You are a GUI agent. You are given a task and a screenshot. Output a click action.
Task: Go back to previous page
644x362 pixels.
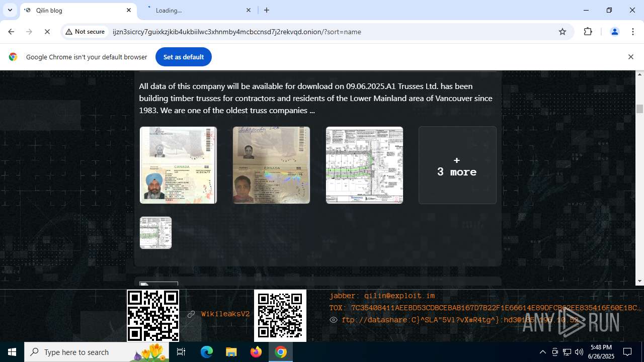click(11, 32)
